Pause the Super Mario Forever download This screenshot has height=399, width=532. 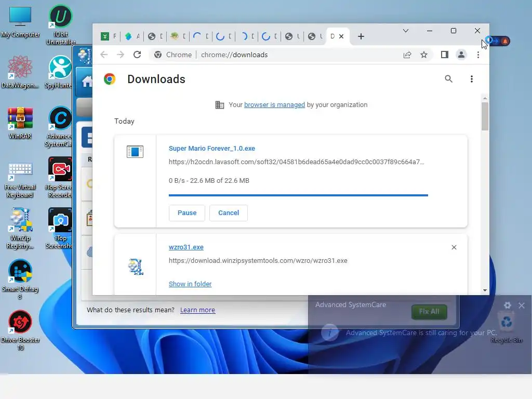pos(187,212)
